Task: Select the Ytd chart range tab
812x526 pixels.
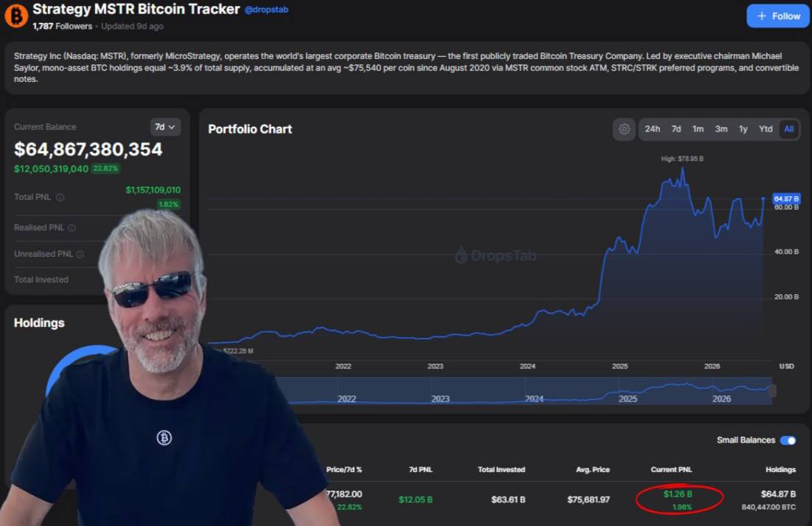Action: coord(766,129)
